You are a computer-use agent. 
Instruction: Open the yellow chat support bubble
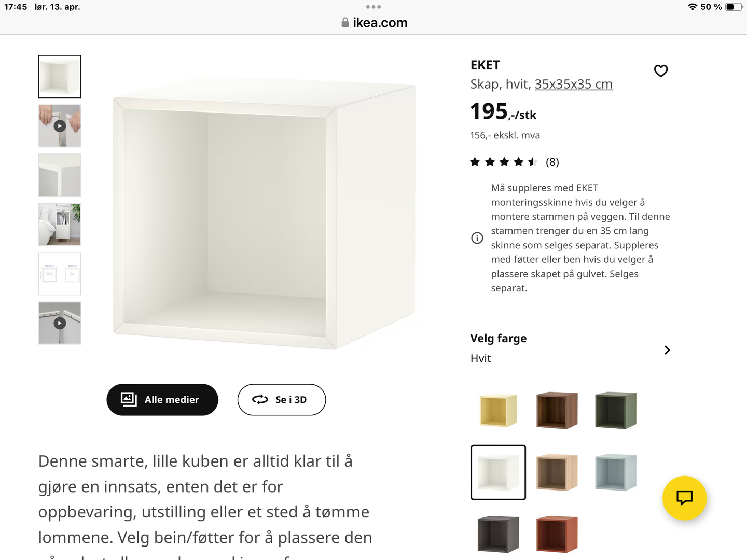coord(684,498)
